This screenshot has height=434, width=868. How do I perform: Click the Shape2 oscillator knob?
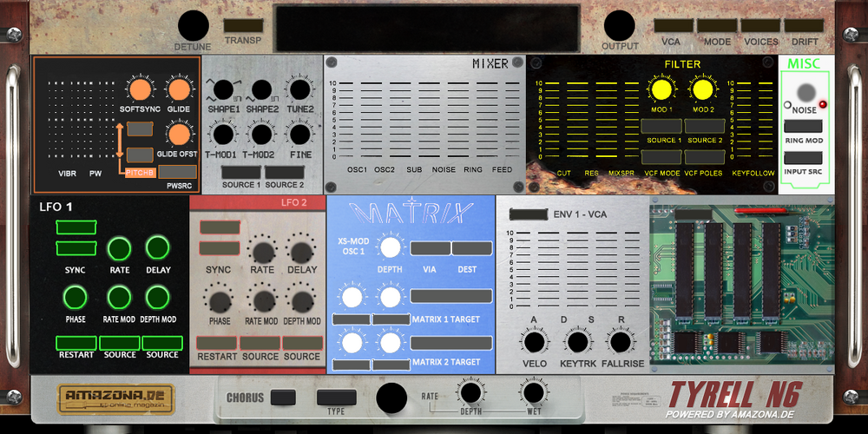261,89
